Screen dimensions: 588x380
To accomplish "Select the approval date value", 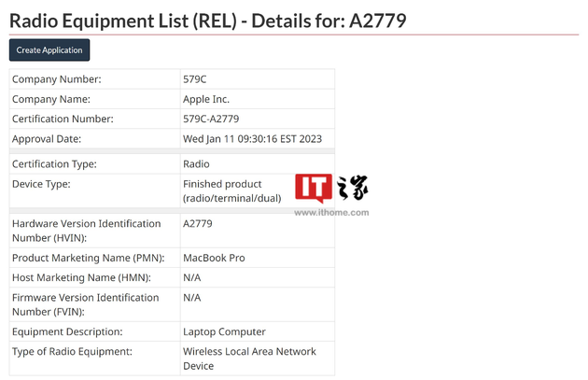I will coord(252,139).
